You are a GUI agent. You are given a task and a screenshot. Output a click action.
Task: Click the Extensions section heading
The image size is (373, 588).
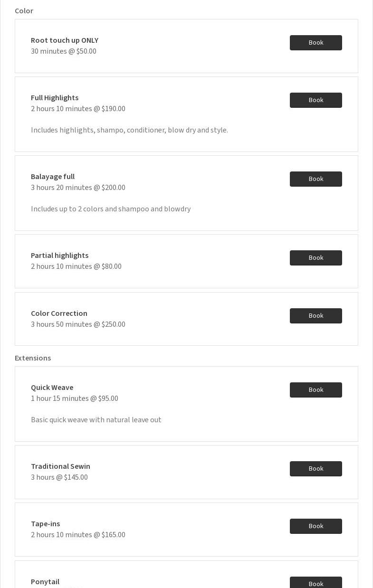click(x=33, y=358)
